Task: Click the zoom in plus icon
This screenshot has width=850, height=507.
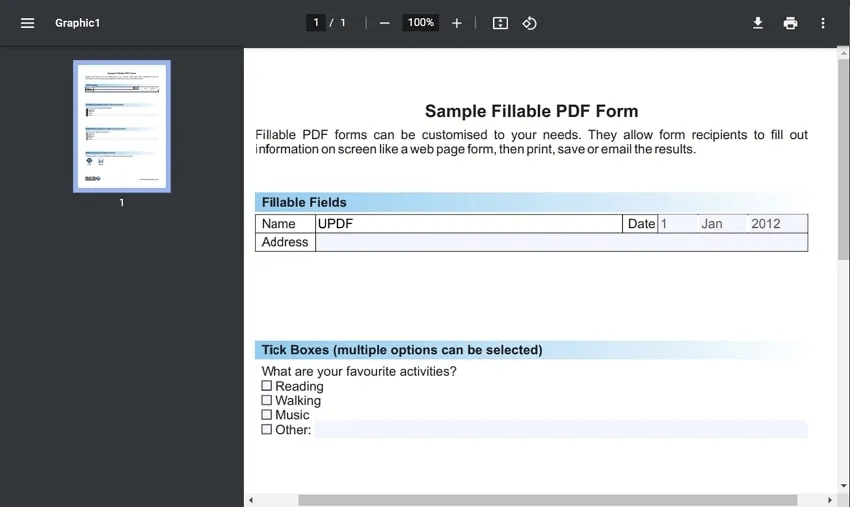Action: [x=457, y=23]
